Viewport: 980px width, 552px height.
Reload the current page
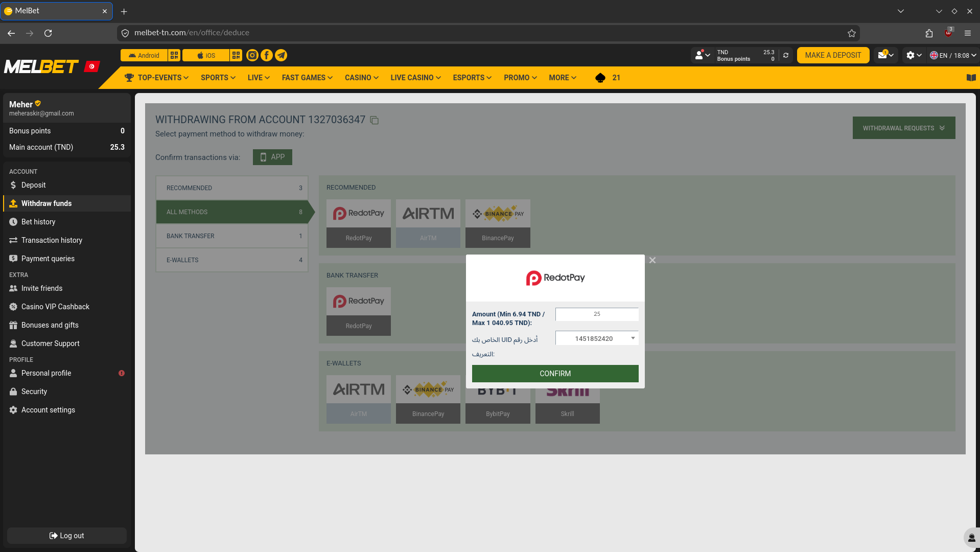click(x=48, y=33)
